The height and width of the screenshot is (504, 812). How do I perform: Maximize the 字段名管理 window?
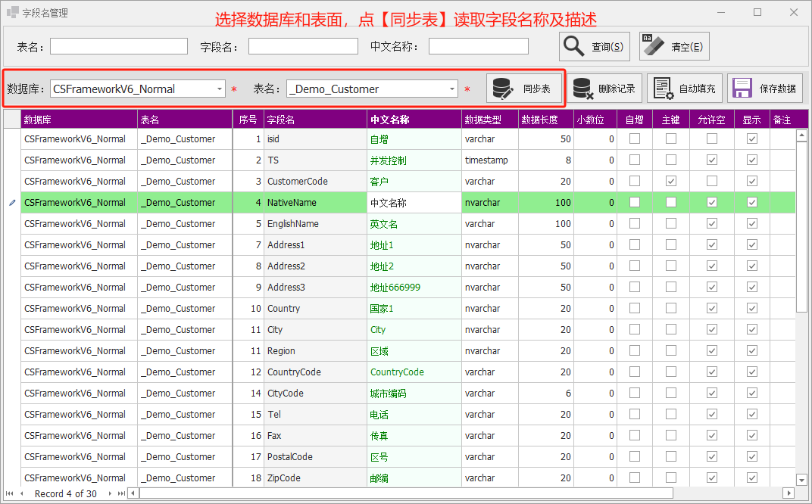pos(757,12)
